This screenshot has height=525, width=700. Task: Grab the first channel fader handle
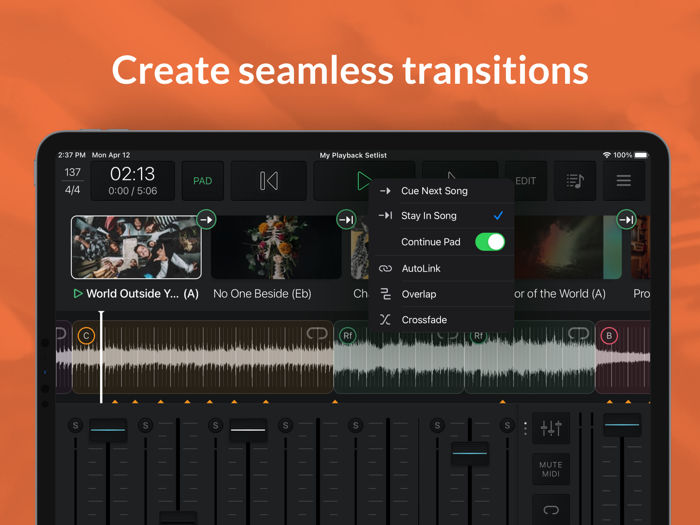point(108,430)
